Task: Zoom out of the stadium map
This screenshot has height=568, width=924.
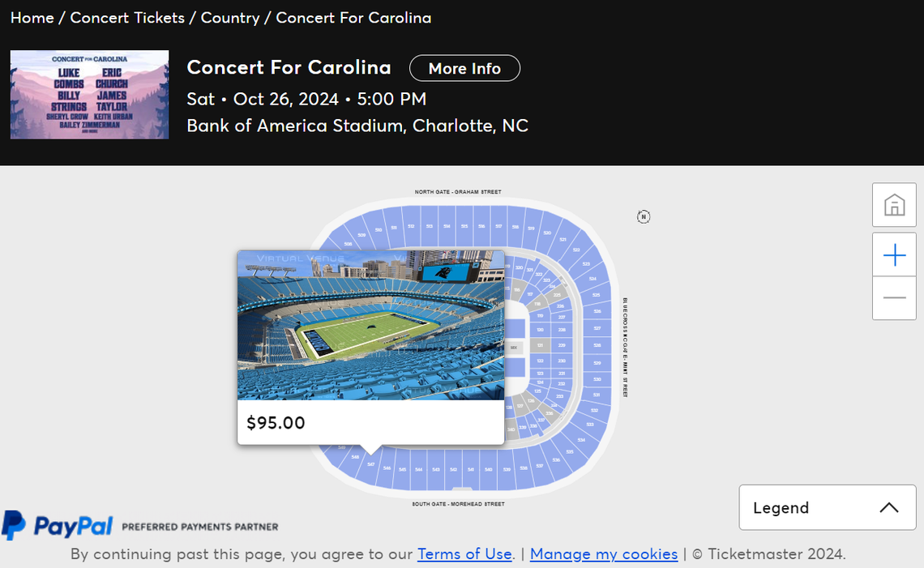Action: [x=894, y=297]
